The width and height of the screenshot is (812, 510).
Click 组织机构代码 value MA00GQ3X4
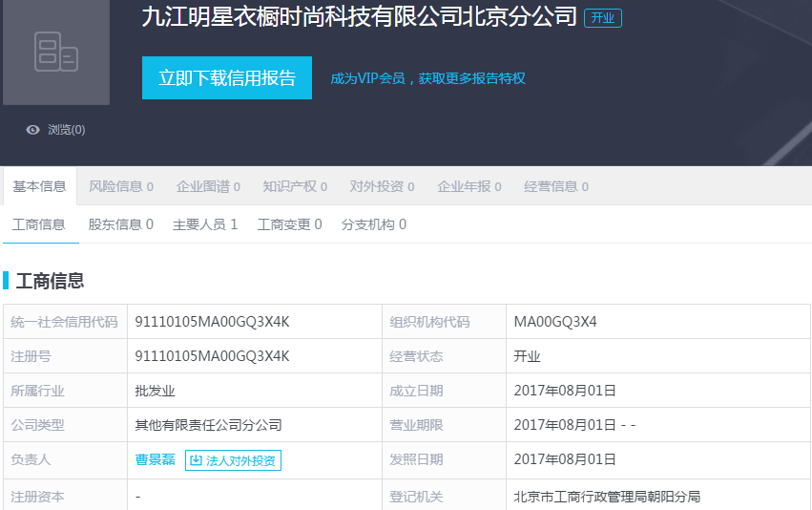pos(555,322)
